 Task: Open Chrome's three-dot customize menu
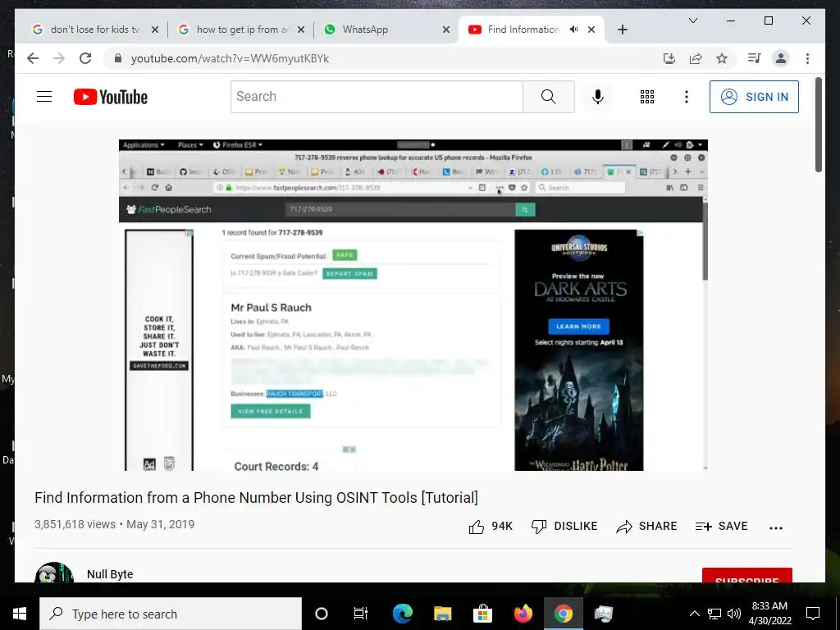point(807,58)
